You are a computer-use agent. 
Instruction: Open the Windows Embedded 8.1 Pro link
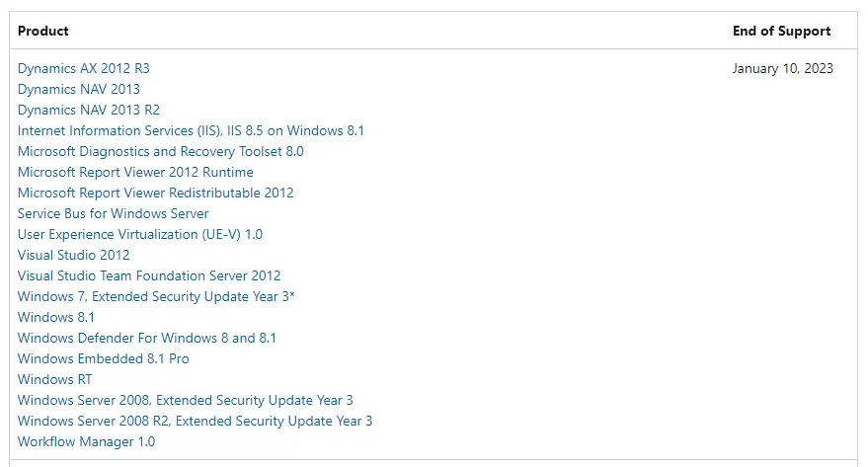[x=104, y=359]
